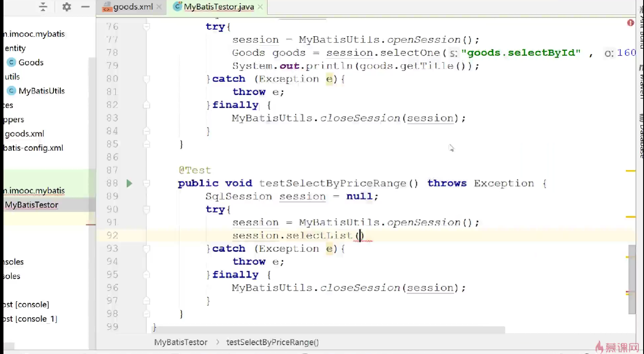
Task: Toggle the catch block fold at line 93
Action: coord(146,249)
